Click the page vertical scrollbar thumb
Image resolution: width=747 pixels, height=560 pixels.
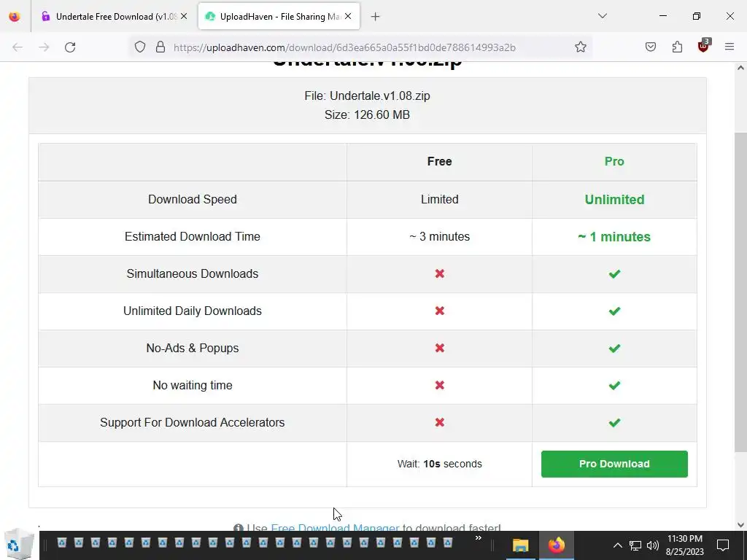(740, 293)
